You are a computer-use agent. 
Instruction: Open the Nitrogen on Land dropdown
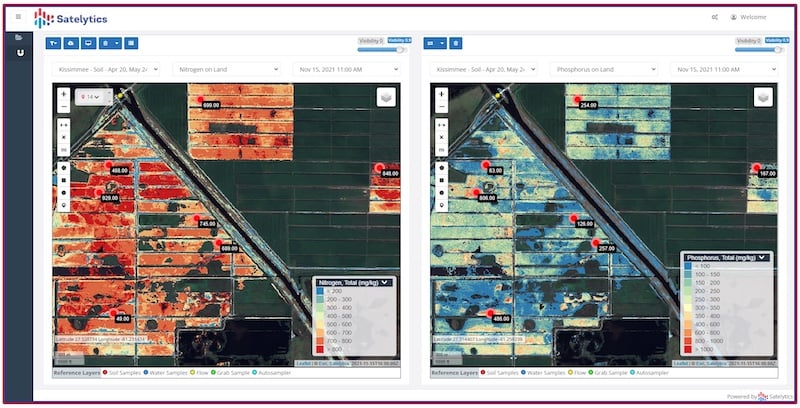pyautogui.click(x=226, y=70)
